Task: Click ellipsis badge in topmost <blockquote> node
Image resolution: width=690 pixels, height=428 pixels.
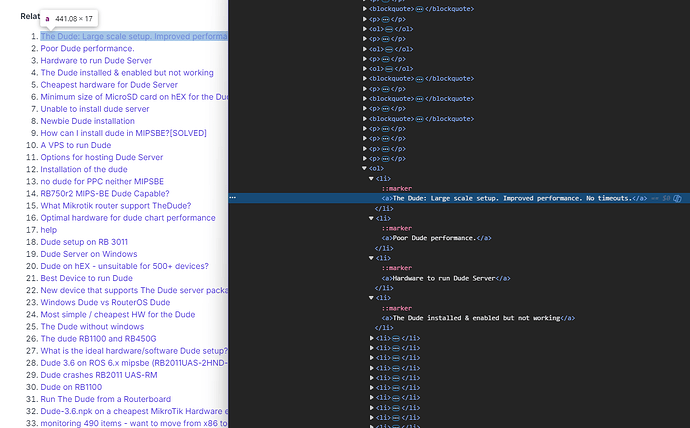Action: tap(419, 9)
